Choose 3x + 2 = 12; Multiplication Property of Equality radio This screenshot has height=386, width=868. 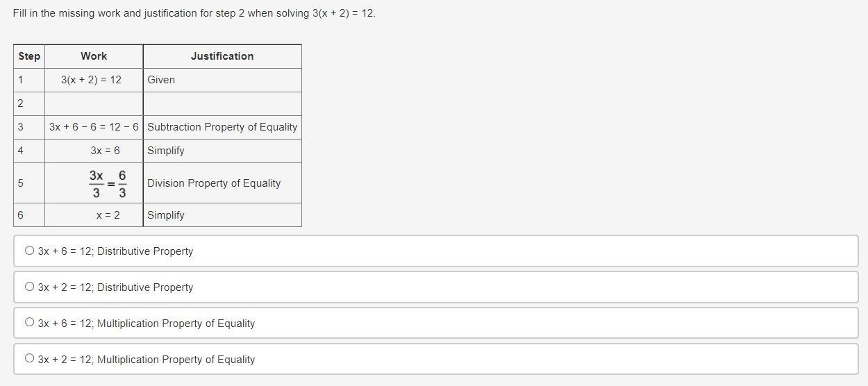tap(29, 359)
